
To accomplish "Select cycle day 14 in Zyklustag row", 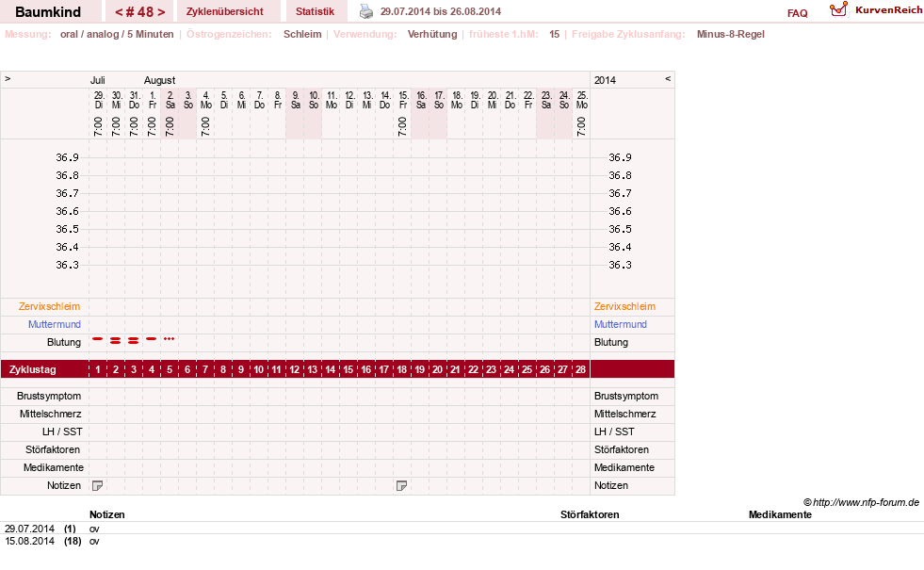I will (x=331, y=369).
